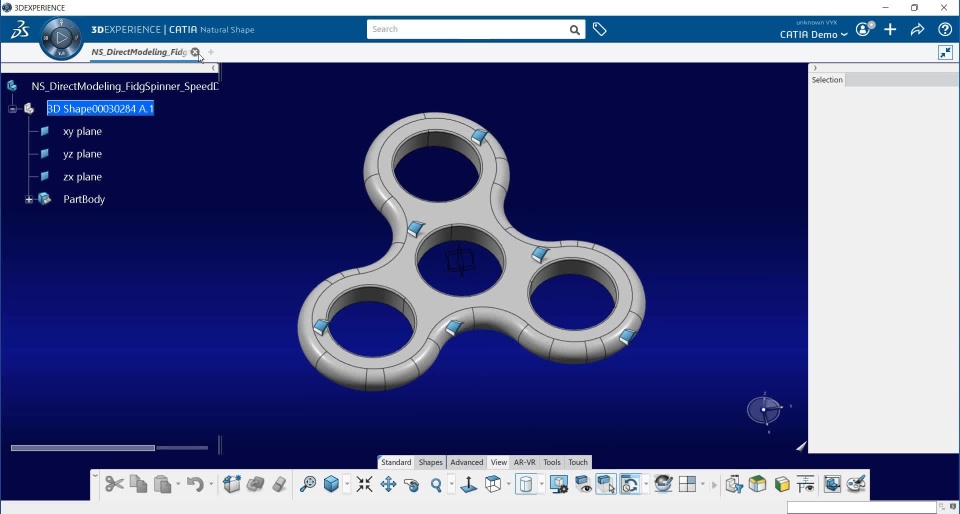Click the wireframe box view icon

click(492, 485)
